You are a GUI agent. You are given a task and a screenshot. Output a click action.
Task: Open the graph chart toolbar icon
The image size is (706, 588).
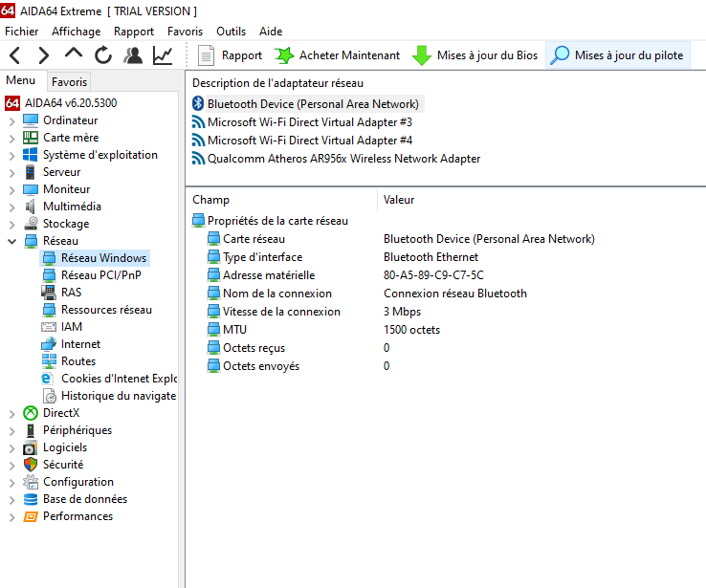163,55
